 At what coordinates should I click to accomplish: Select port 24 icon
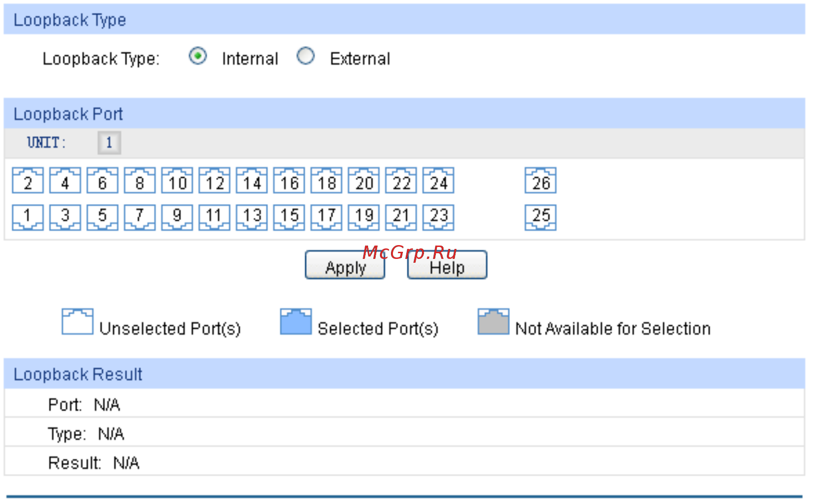point(438,180)
